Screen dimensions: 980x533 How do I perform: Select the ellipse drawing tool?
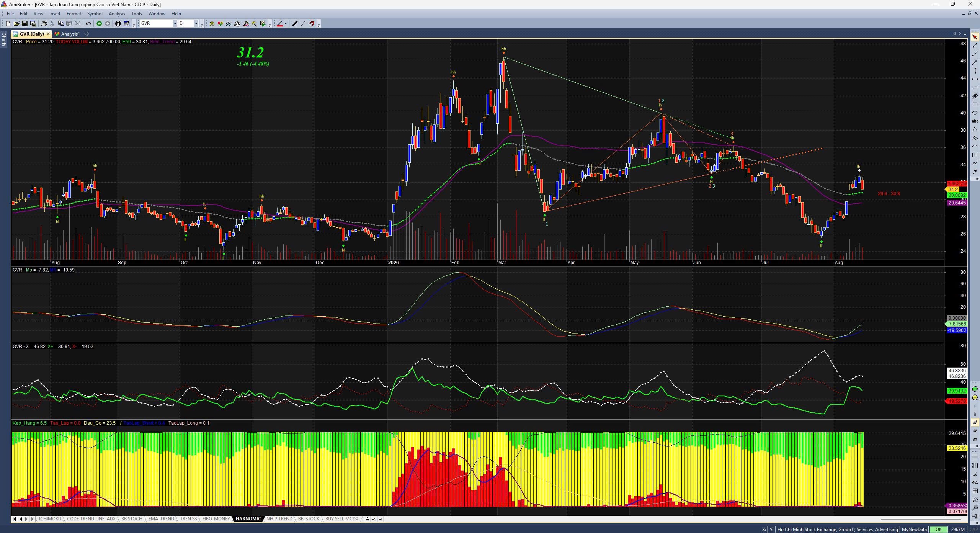click(x=975, y=113)
